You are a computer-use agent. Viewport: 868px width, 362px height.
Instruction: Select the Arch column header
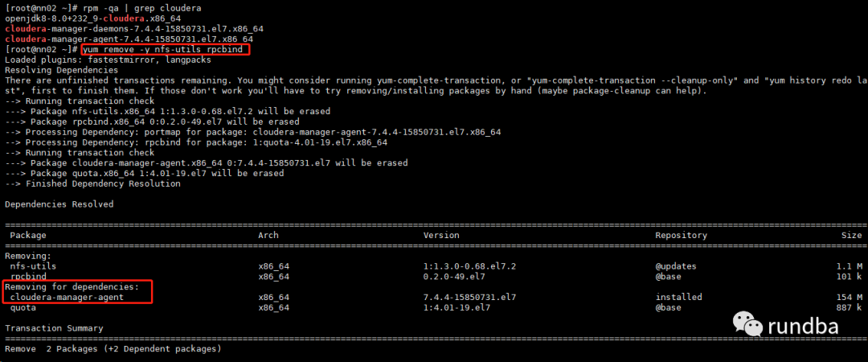click(x=268, y=235)
